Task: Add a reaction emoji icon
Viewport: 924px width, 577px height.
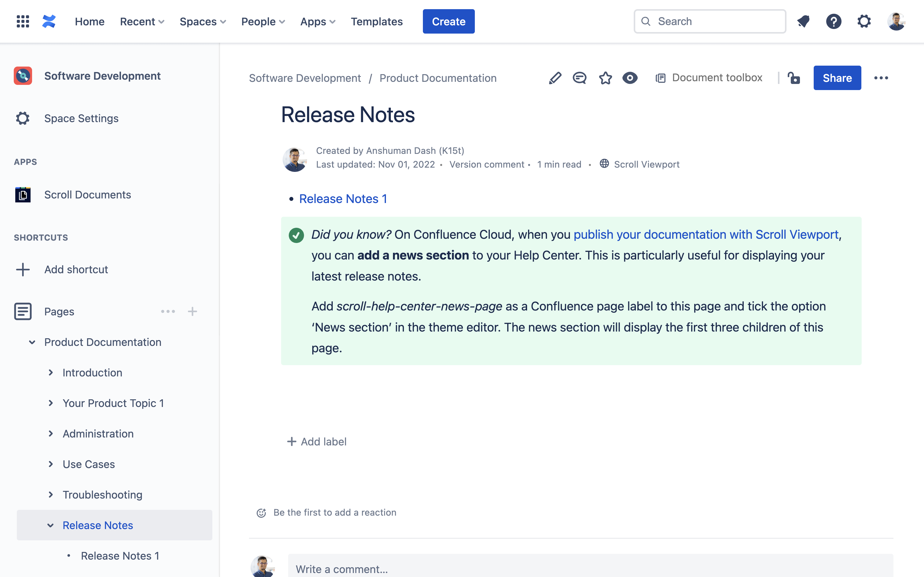Action: coord(261,513)
